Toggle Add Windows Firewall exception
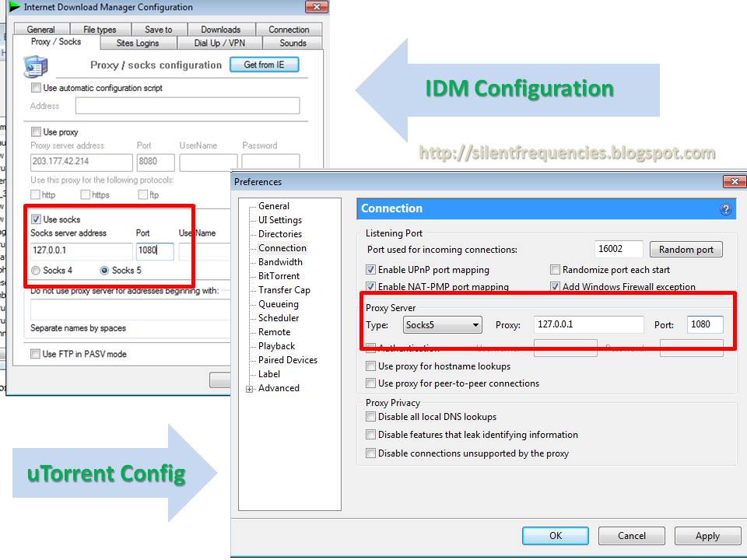The image size is (747, 560). (555, 287)
